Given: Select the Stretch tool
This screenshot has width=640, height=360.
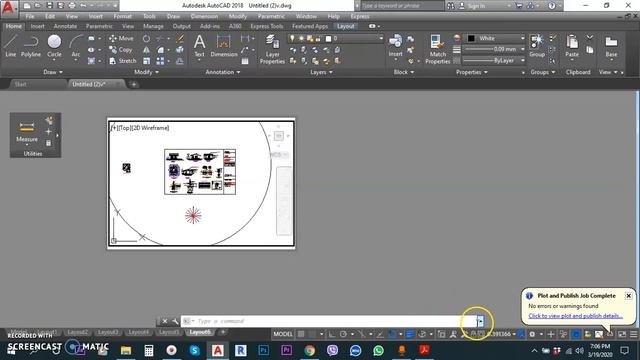Looking at the screenshot, I should pos(123,61).
